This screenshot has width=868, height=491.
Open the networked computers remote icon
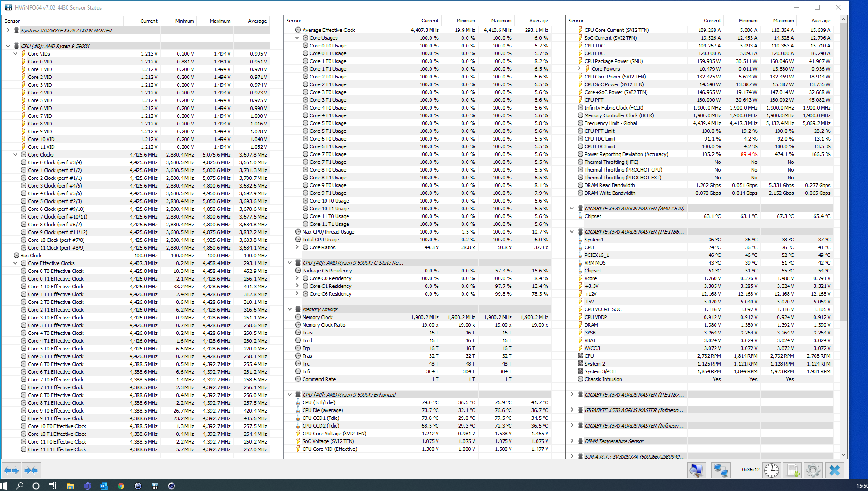(x=721, y=470)
